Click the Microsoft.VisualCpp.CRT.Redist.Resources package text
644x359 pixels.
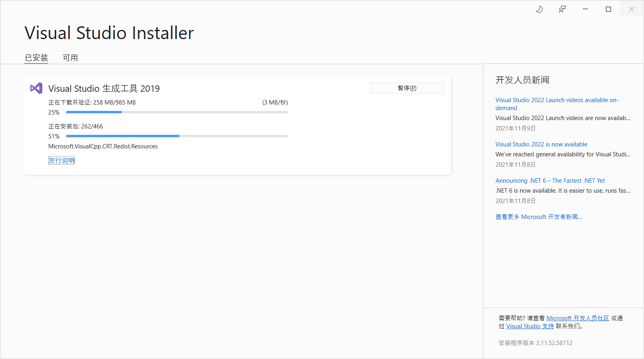point(103,146)
